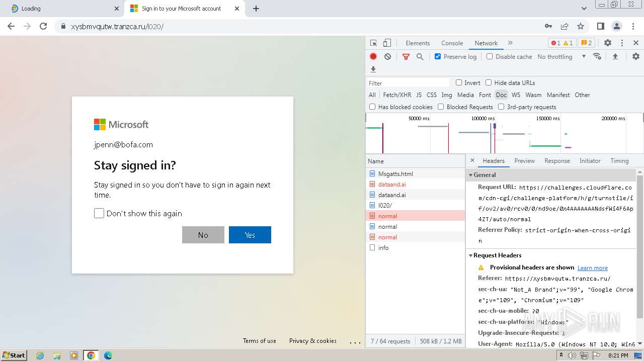The height and width of the screenshot is (362, 644).
Task: Switch to the Elements tab
Action: pyautogui.click(x=418, y=43)
